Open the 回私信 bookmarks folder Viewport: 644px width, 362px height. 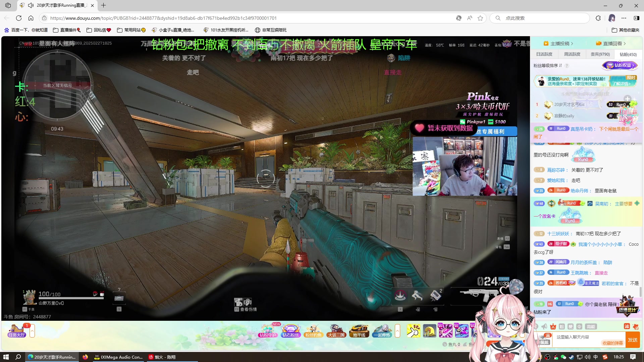[x=99, y=30]
